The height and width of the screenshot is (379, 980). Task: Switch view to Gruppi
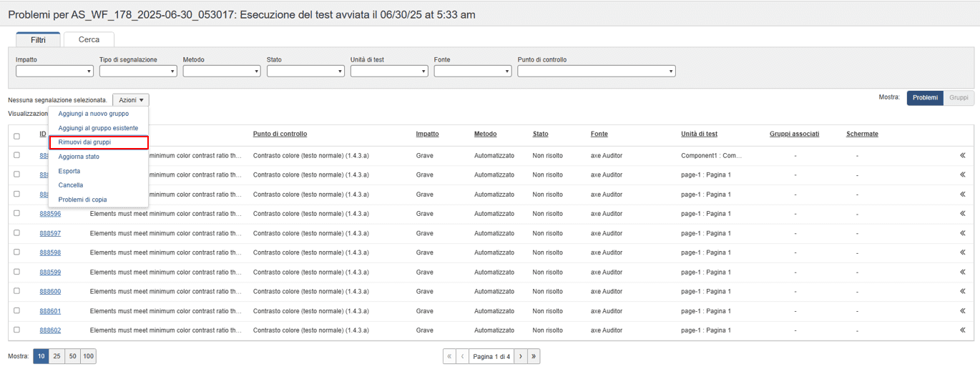tap(959, 98)
